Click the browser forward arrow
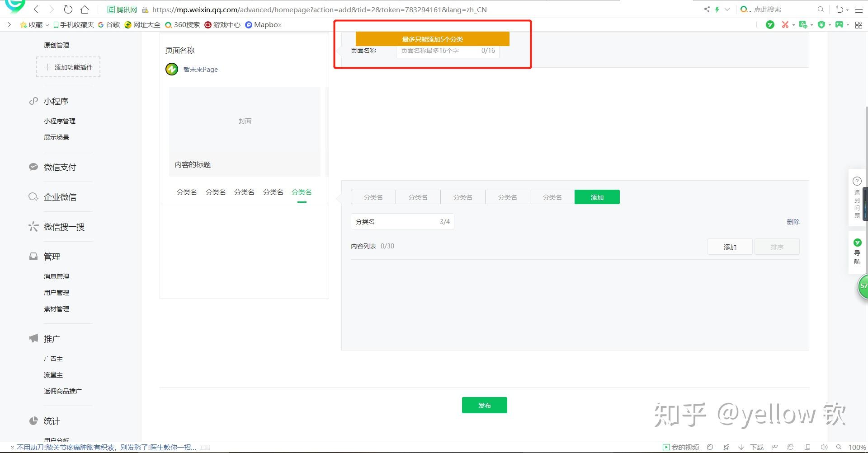The width and height of the screenshot is (868, 453). point(52,9)
